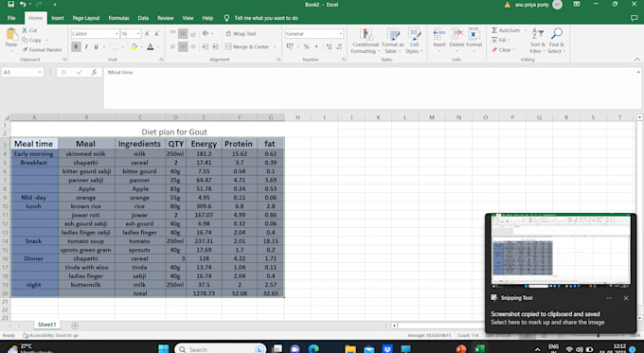
Task: Open the General number format dropdown
Action: (341, 34)
